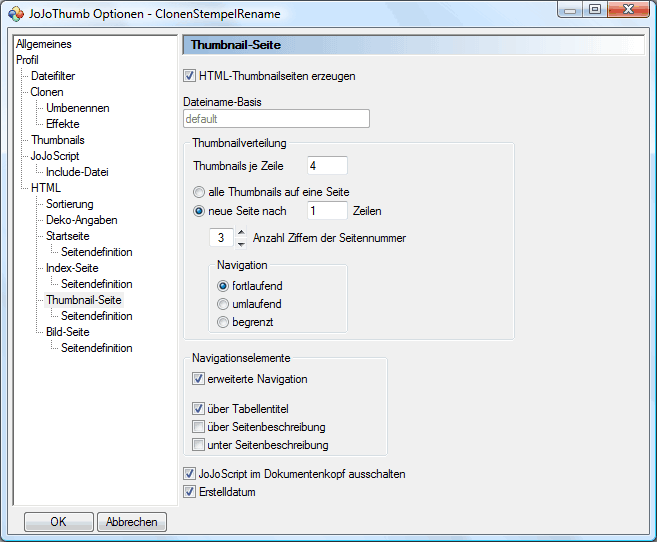Select fortlaufend navigation option
Screen dimensions: 657x542
pyautogui.click(x=223, y=286)
